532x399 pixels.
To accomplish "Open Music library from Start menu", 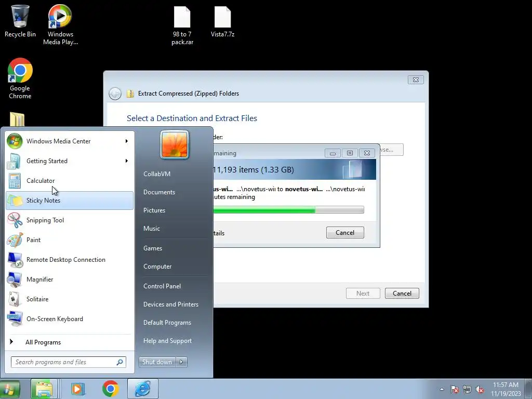I will coord(151,229).
